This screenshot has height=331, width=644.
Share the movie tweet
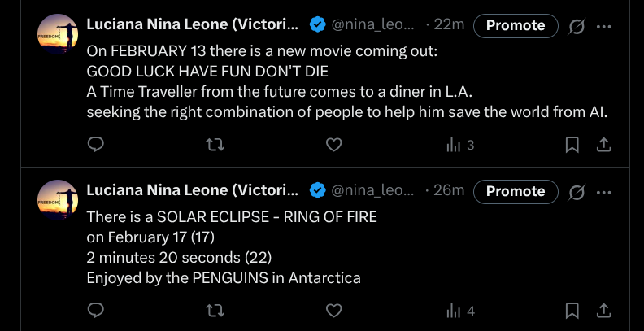pyautogui.click(x=603, y=145)
